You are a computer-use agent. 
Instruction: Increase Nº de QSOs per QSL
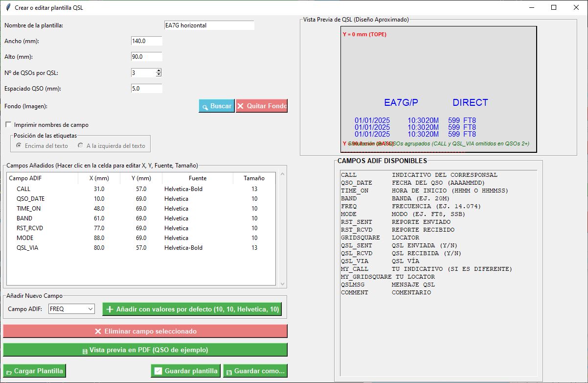[158, 71]
